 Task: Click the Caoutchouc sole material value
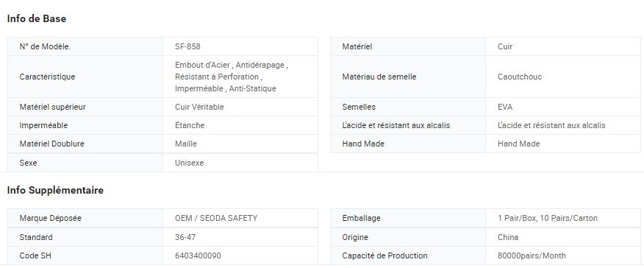(520, 77)
